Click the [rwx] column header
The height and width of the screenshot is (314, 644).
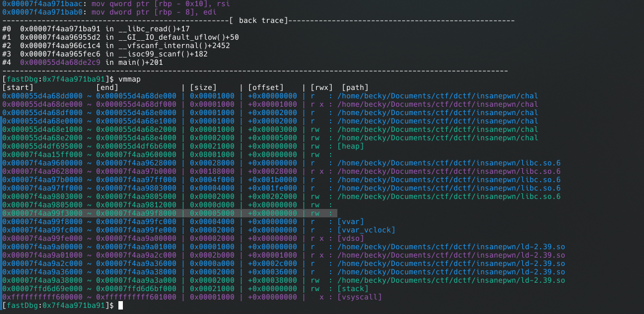(x=322, y=87)
